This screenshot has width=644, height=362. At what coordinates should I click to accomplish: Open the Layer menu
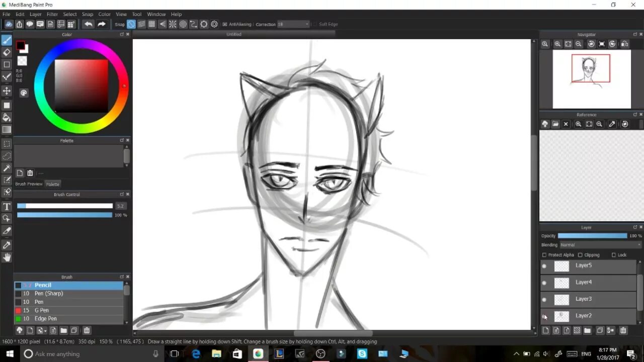(36, 14)
